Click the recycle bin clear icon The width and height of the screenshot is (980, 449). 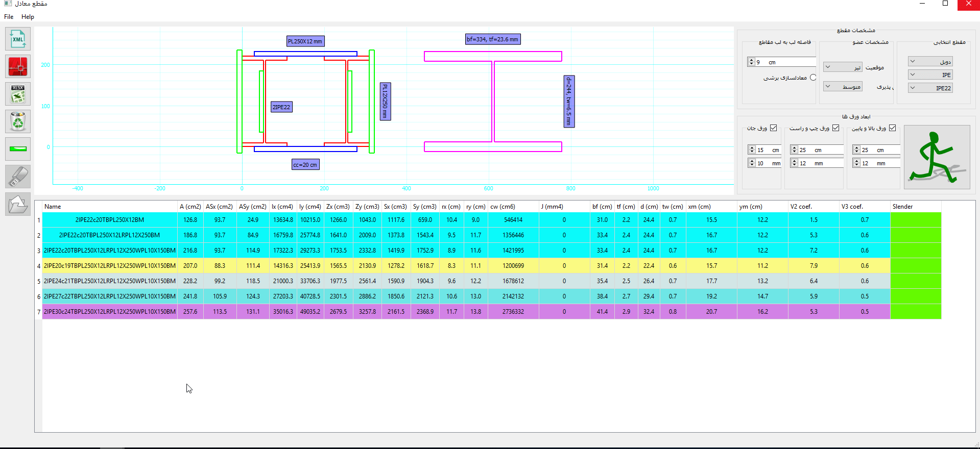(18, 121)
